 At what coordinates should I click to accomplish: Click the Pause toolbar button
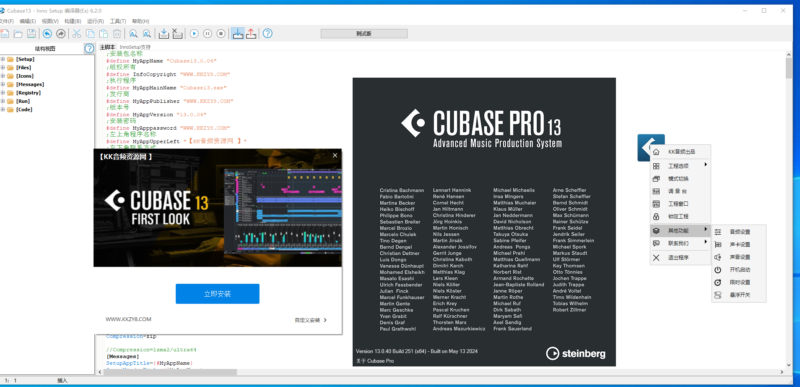(x=208, y=34)
